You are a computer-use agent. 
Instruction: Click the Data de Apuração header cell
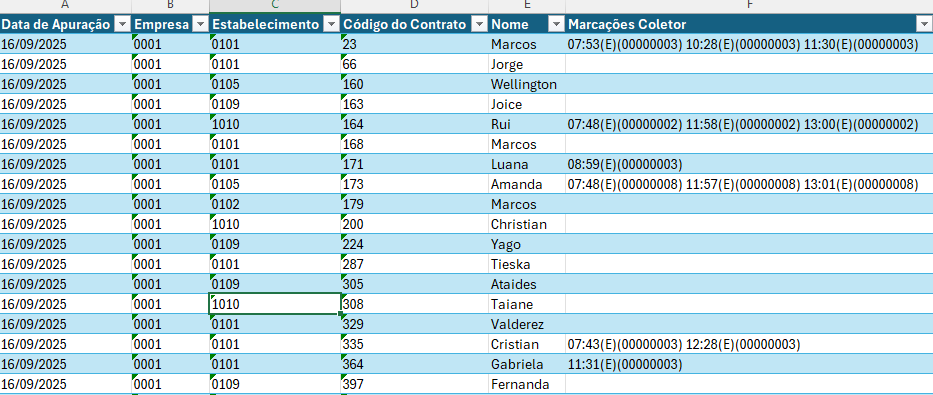(x=65, y=24)
